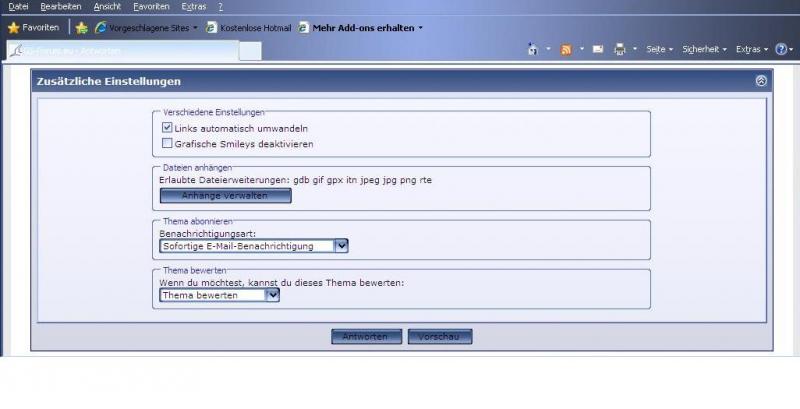Open the Benachrichtigungsart dropdown
This screenshot has width=800, height=409.
[341, 246]
